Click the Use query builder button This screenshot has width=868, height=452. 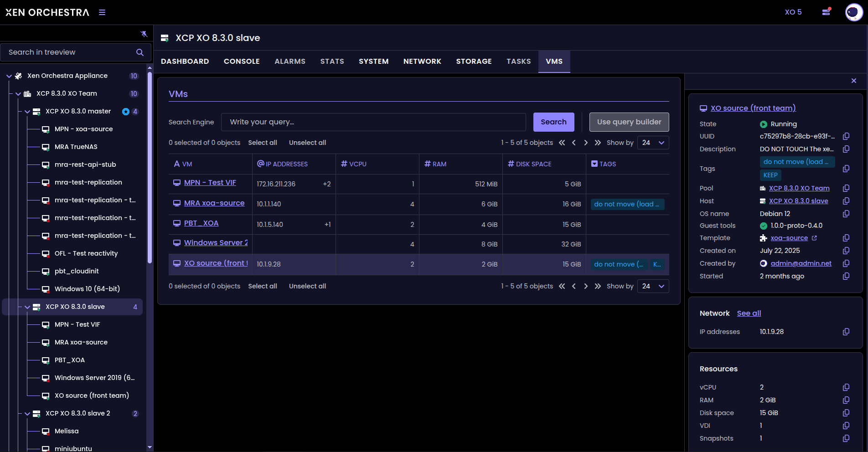pyautogui.click(x=629, y=122)
